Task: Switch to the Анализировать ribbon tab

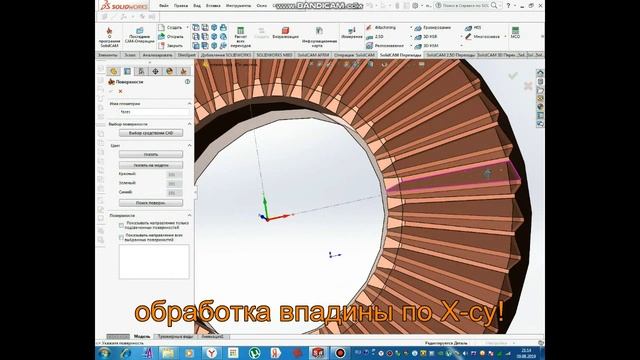Action: 157,55
